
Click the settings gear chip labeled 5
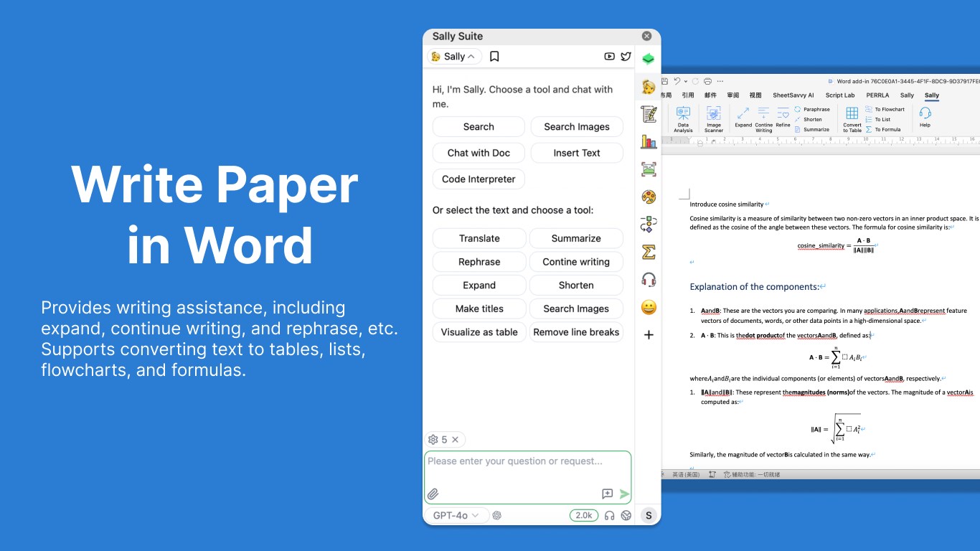point(438,439)
